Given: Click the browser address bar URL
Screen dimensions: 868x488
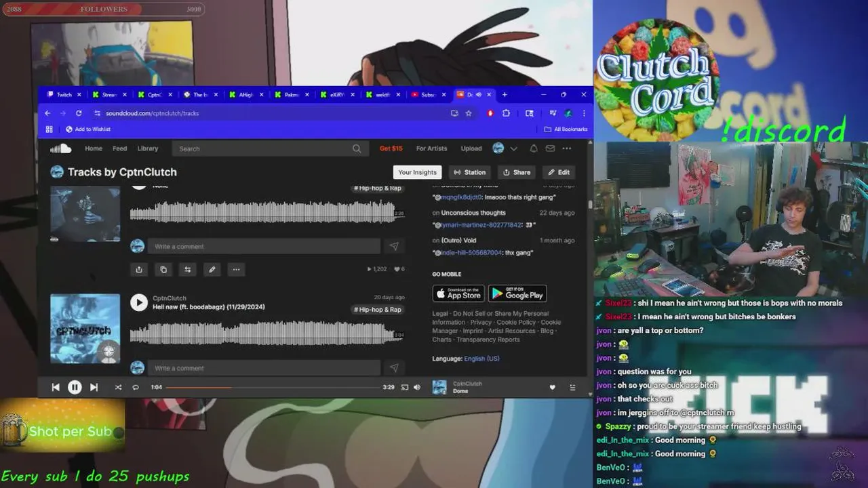Looking at the screenshot, I should coord(153,113).
